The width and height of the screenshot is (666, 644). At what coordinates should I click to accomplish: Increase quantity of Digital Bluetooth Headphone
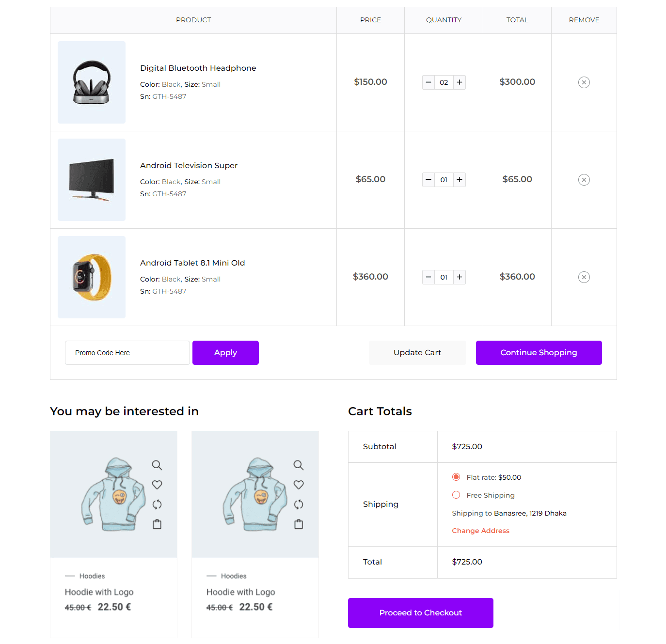(x=459, y=82)
